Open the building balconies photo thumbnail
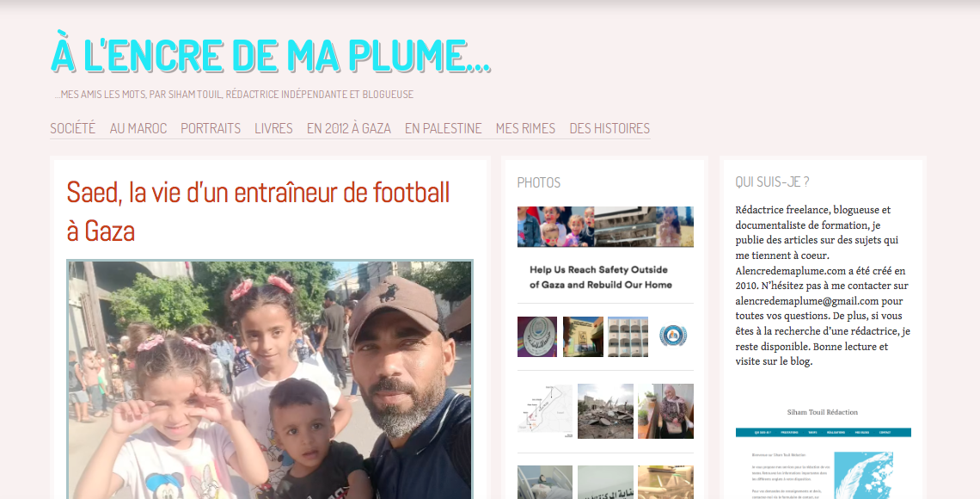This screenshot has width=980, height=499. click(x=628, y=336)
